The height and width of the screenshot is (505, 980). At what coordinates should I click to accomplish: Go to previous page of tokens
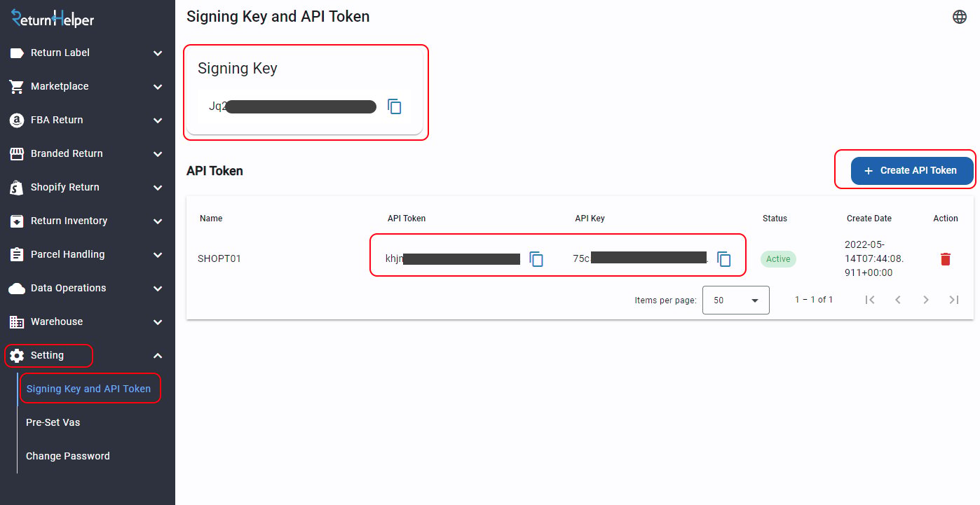(898, 300)
